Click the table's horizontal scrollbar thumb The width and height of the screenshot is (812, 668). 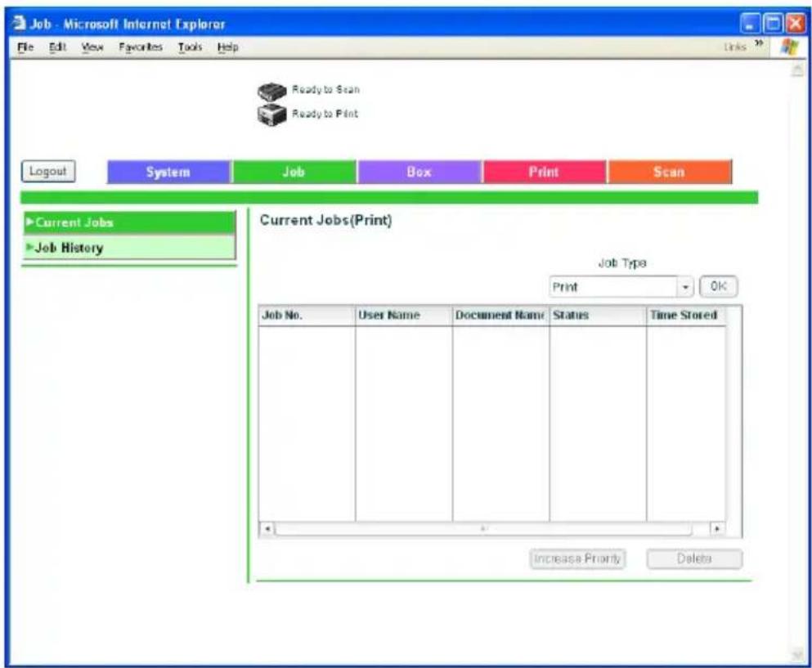[483, 529]
